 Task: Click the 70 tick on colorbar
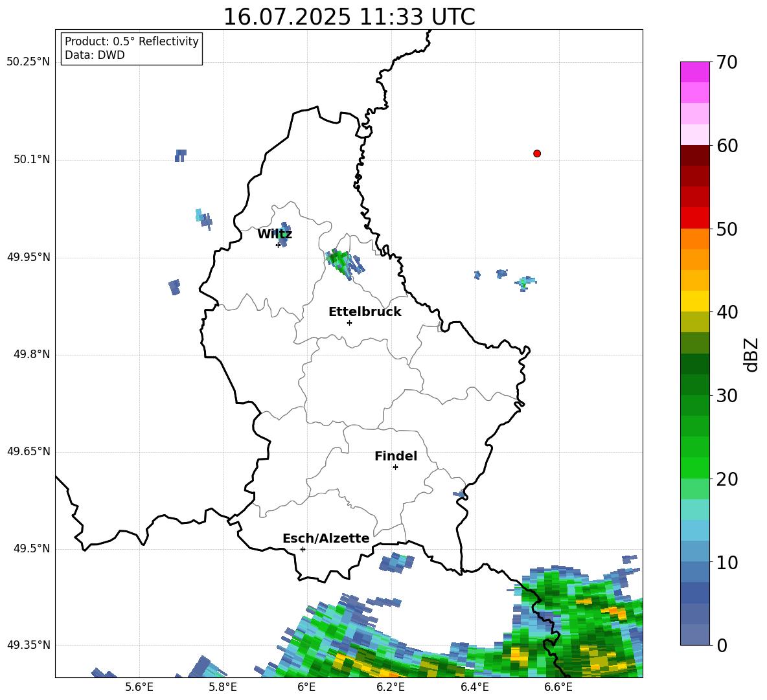(727, 62)
